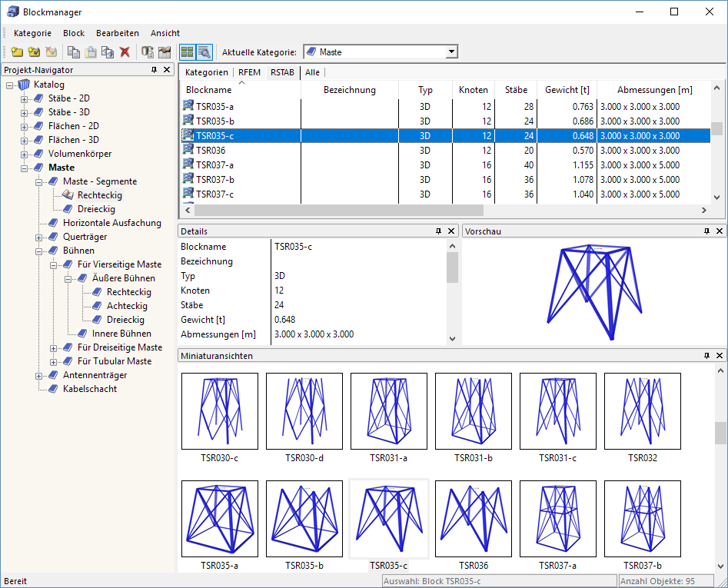Screen dimensions: 728x588
Task: Switch to the Alle tab
Action: [312, 72]
